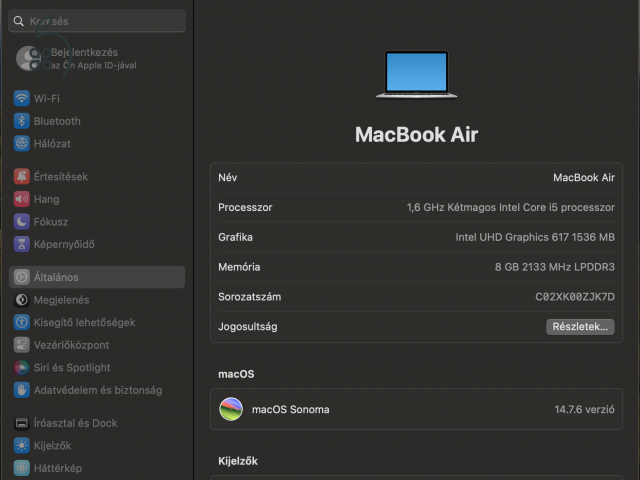The width and height of the screenshot is (640, 480).
Task: Open the Bluetooth icon in the sidebar
Action: point(22,121)
